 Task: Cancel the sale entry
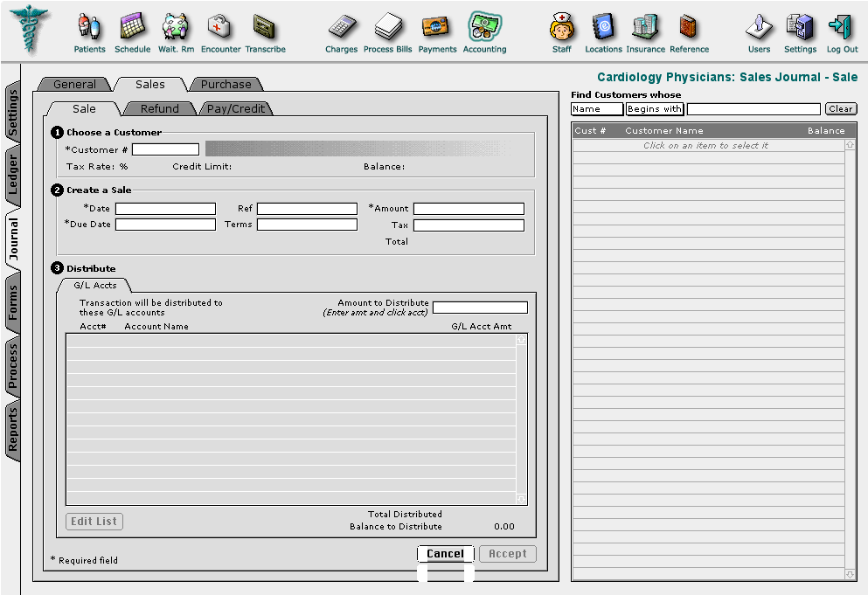(x=445, y=553)
